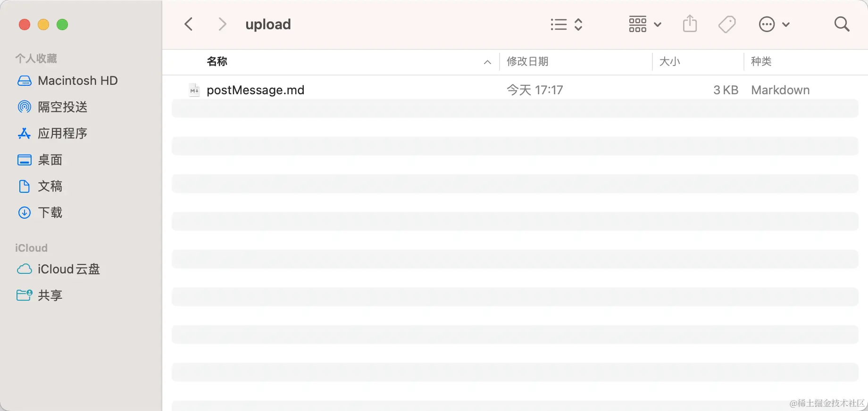Open AirDrop (隔空投送) in sidebar
Viewport: 868px width, 411px height.
[62, 107]
